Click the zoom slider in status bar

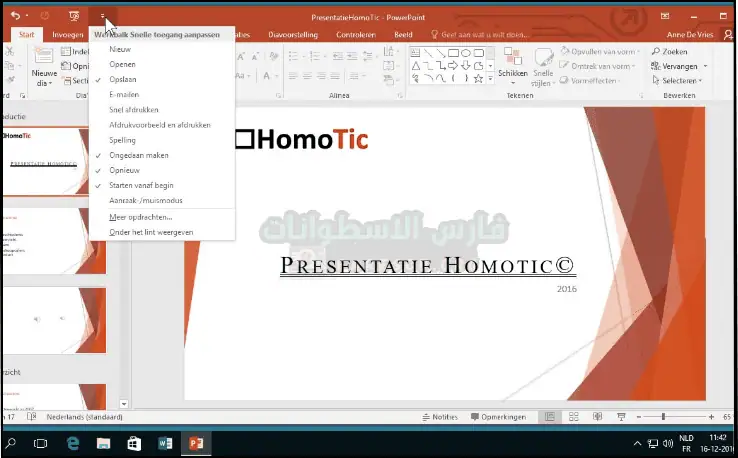663,416
